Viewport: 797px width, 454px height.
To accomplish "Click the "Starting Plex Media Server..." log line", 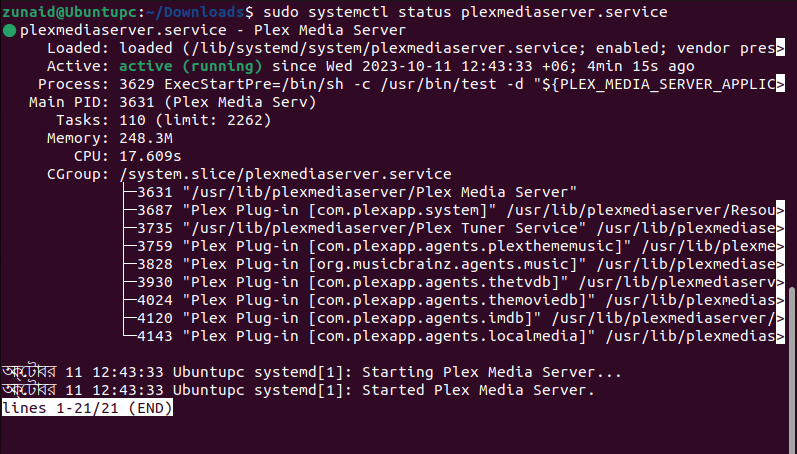I will point(490,371).
